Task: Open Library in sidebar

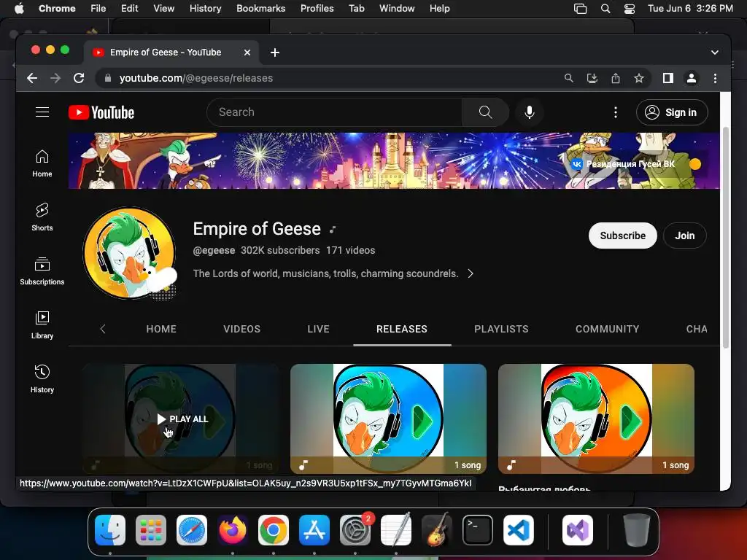Action: pyautogui.click(x=42, y=324)
